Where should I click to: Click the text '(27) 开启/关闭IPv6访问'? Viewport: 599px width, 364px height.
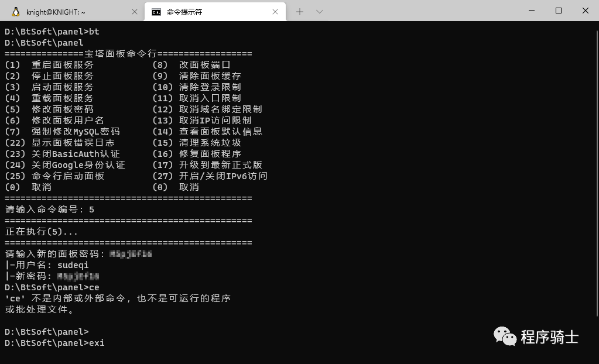pyautogui.click(x=210, y=176)
